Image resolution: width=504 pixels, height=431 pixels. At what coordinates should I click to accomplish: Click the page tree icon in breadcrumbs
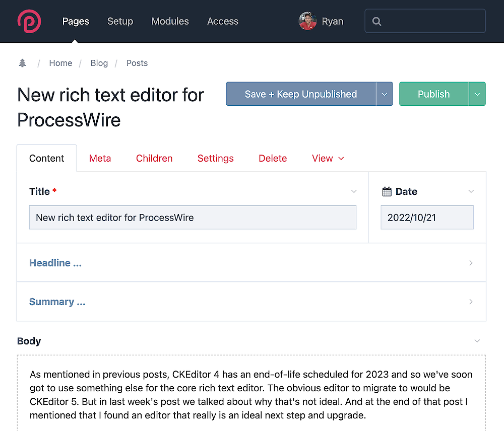(22, 63)
